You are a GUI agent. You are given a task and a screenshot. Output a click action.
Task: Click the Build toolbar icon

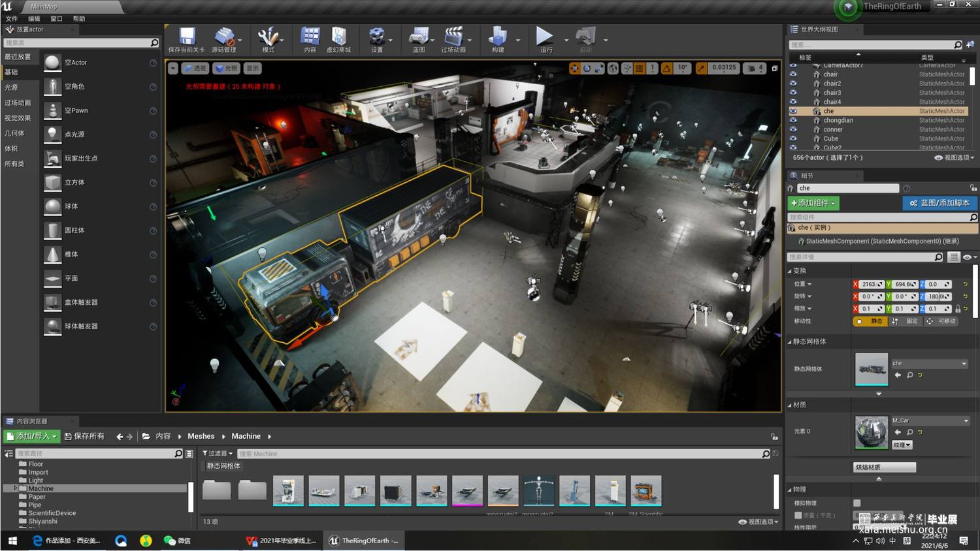coord(498,38)
